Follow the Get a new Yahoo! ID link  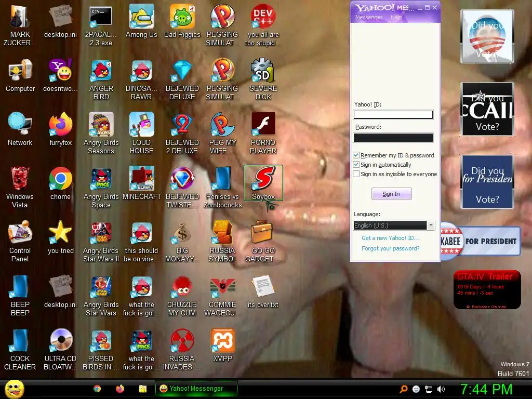pyautogui.click(x=391, y=238)
